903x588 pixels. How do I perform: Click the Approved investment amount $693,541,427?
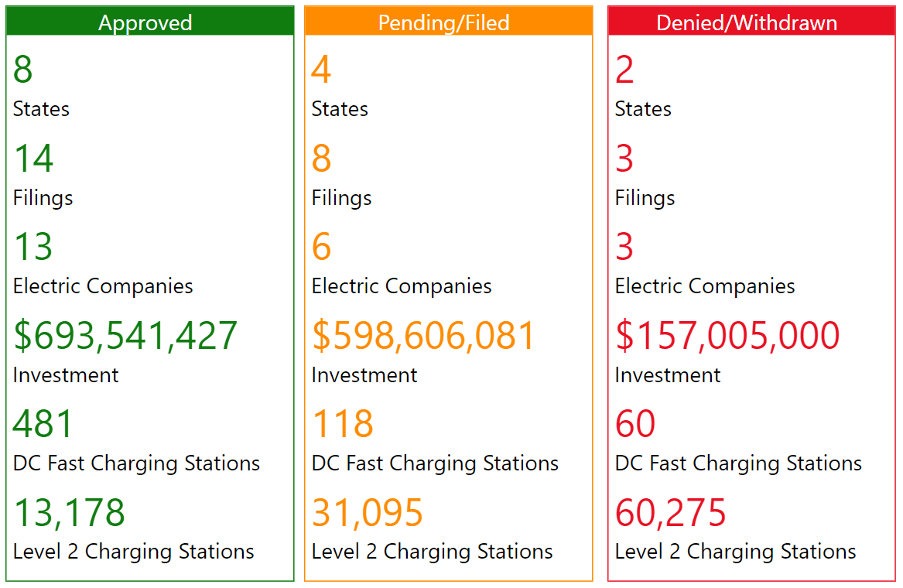pyautogui.click(x=125, y=336)
